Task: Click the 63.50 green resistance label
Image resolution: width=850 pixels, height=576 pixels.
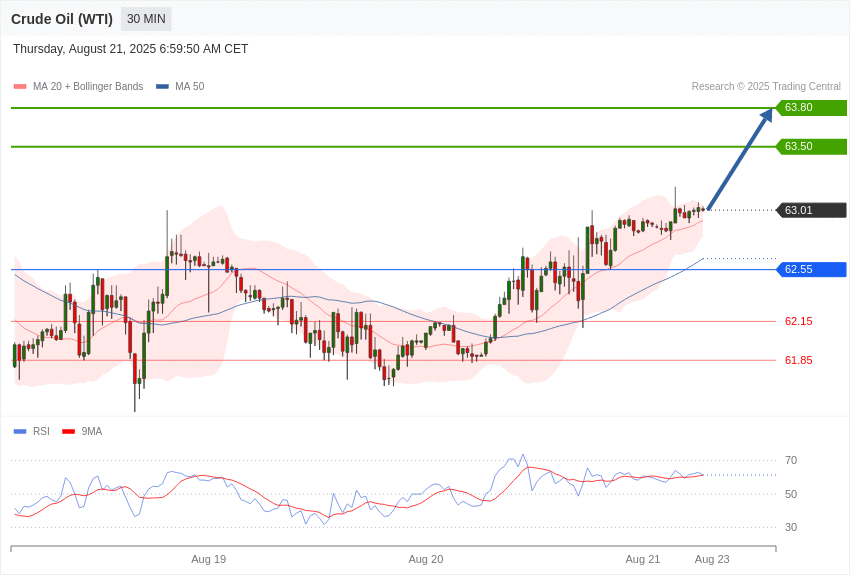Action: 812,146
